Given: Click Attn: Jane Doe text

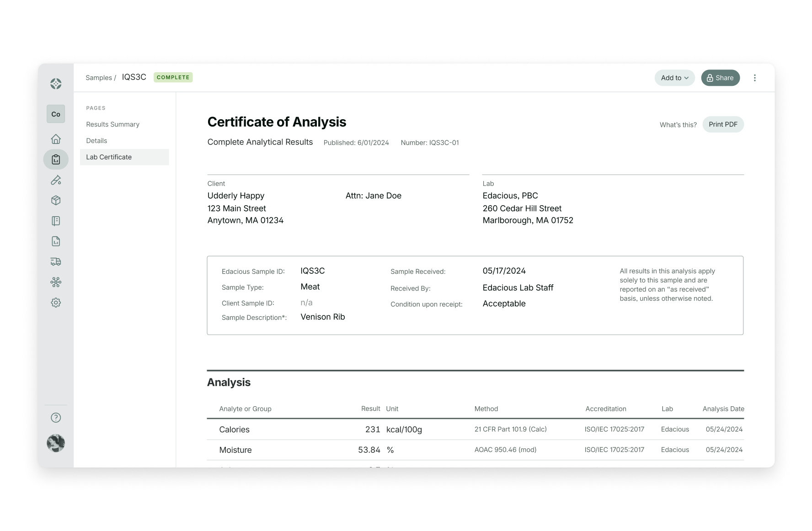Looking at the screenshot, I should [374, 196].
